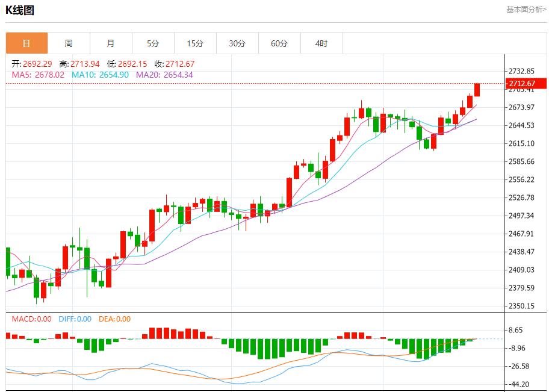Click the MA5 indicator value label
Viewport: 549px width, 392px height.
tap(38, 75)
